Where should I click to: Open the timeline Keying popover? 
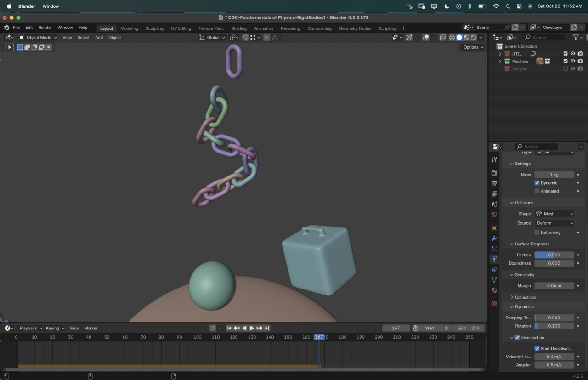[x=55, y=328]
